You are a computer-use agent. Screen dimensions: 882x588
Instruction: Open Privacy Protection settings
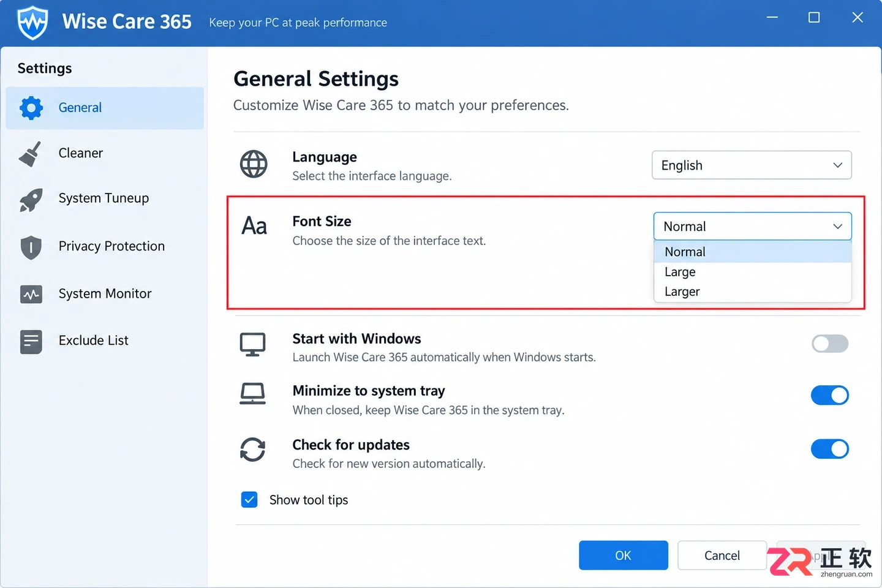[105, 246]
